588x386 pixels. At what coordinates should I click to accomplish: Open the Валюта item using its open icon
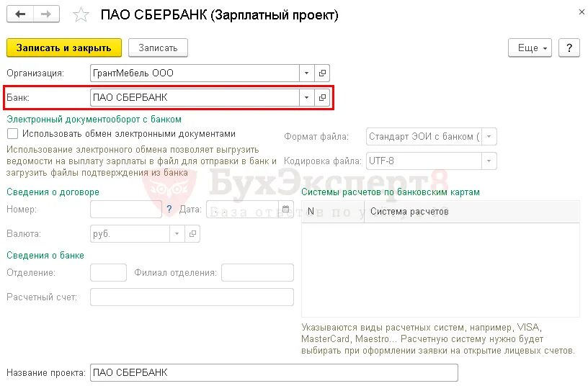click(x=192, y=233)
